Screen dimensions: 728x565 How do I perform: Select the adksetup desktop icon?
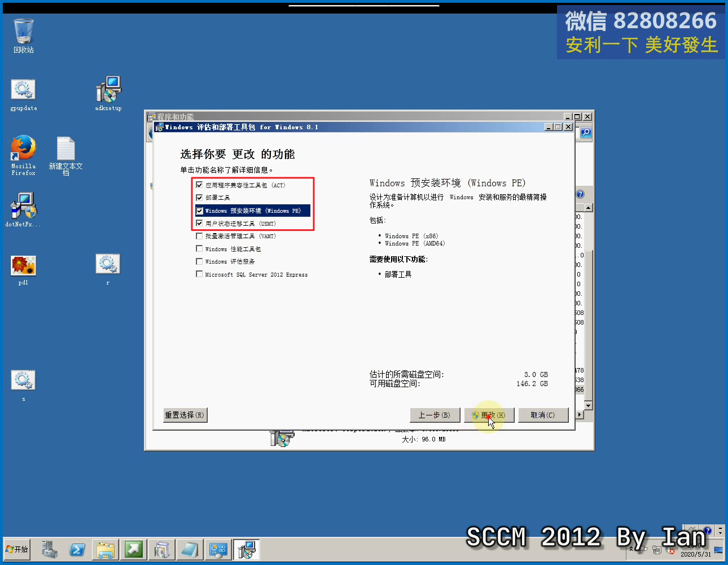[x=108, y=94]
